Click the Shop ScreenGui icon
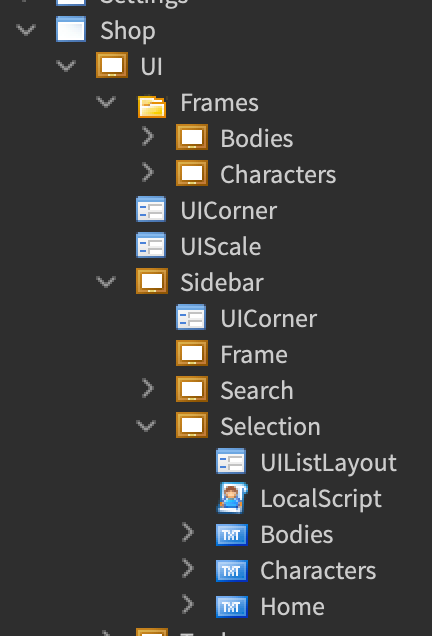 tap(71, 29)
